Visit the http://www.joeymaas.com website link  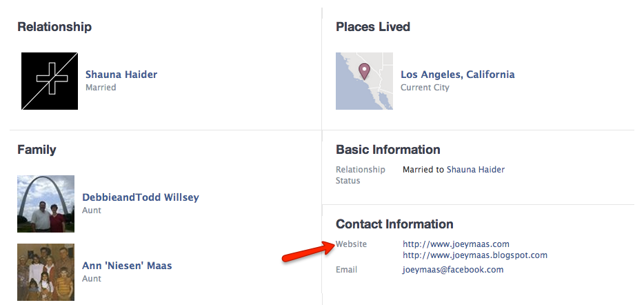pos(456,244)
